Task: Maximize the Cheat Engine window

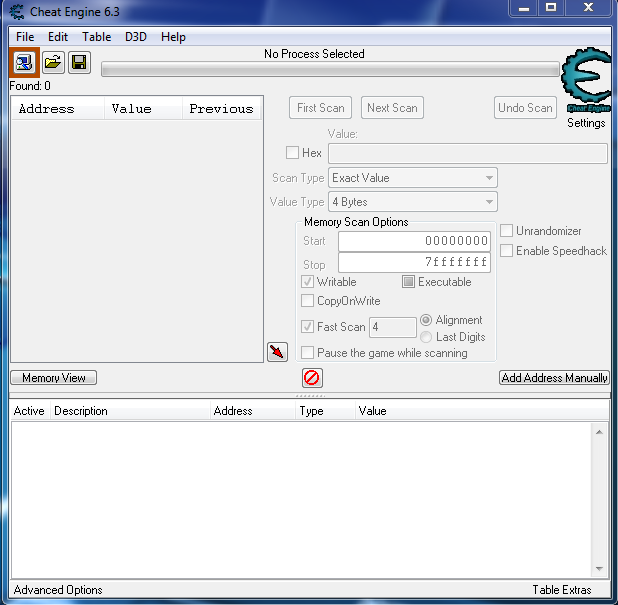Action: [x=551, y=8]
